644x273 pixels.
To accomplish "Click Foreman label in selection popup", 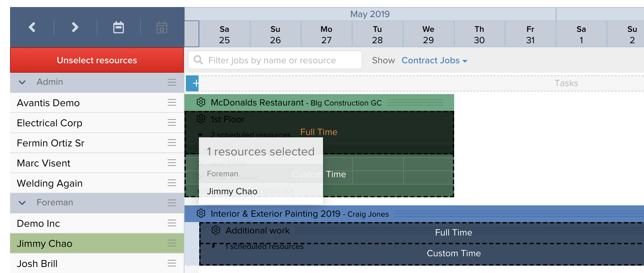I will pos(222,174).
